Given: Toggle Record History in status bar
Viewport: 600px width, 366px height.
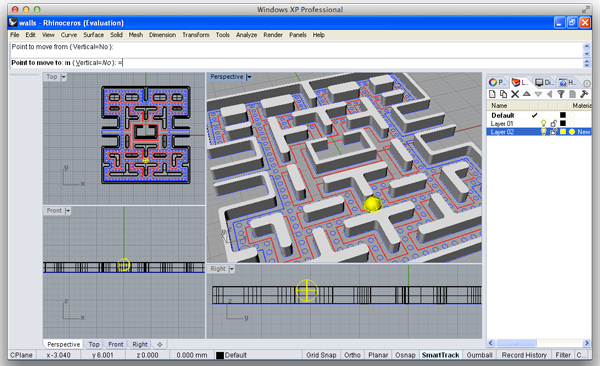Looking at the screenshot, I should pyautogui.click(x=524, y=355).
